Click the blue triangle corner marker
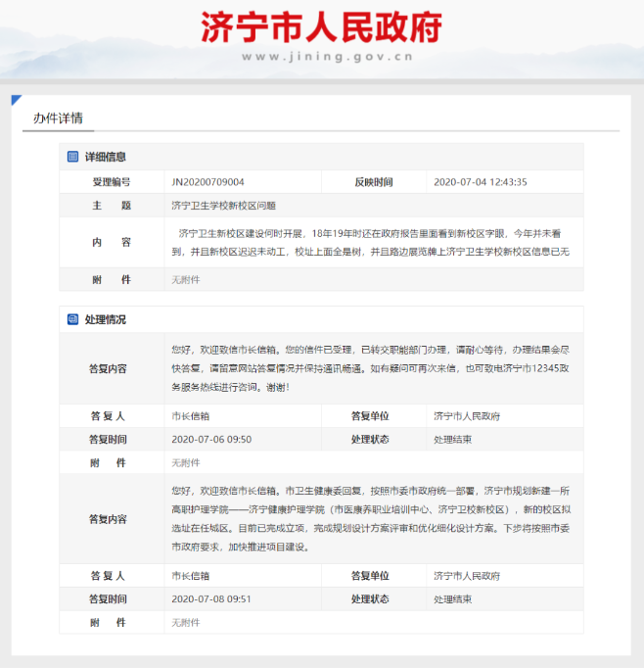 pyautogui.click(x=16, y=99)
